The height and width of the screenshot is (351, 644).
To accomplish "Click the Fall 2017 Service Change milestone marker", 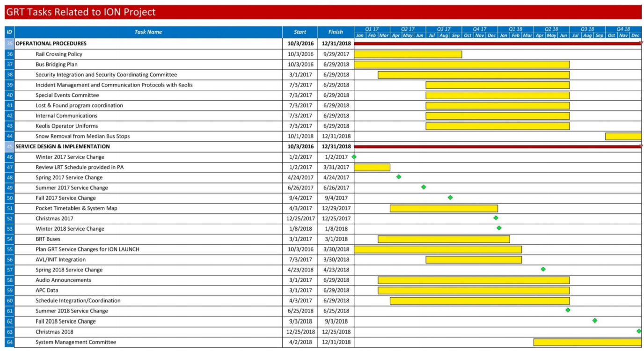I will [x=450, y=197].
